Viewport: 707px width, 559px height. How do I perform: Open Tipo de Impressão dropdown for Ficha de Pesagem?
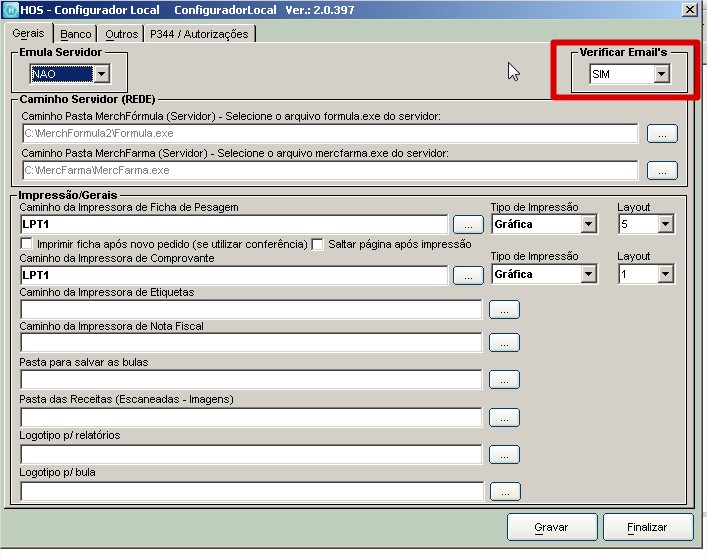click(x=588, y=225)
